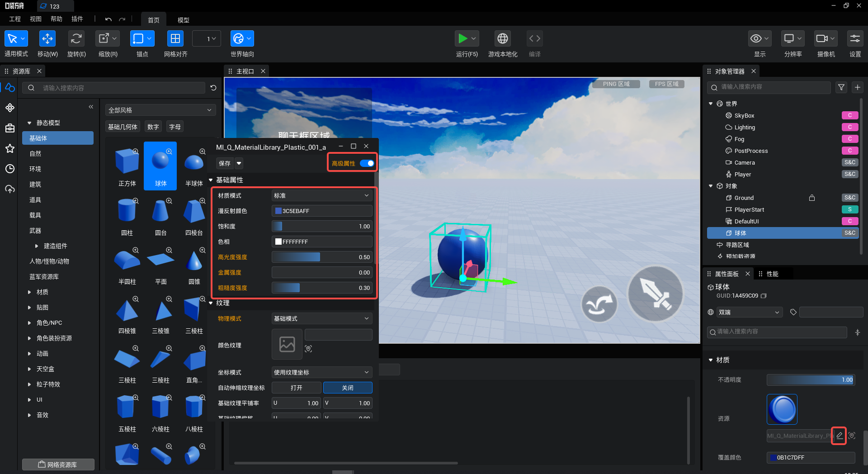Open the 工程 menu
868x474 pixels.
point(15,19)
